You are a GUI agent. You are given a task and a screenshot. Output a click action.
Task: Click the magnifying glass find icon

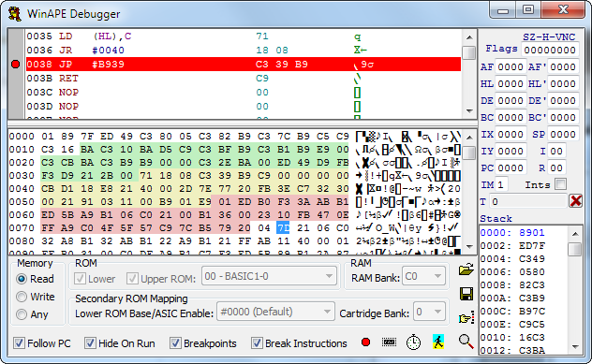coord(466,342)
